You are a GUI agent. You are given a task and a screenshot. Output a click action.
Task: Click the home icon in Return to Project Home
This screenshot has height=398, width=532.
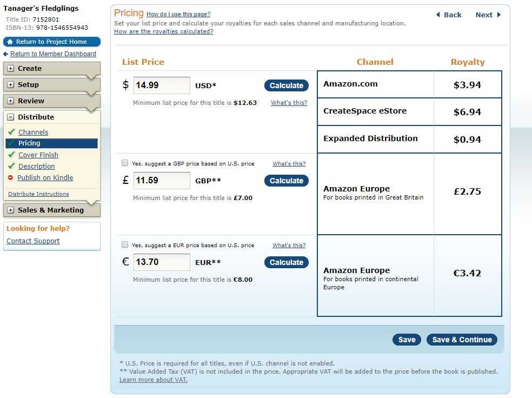click(10, 42)
